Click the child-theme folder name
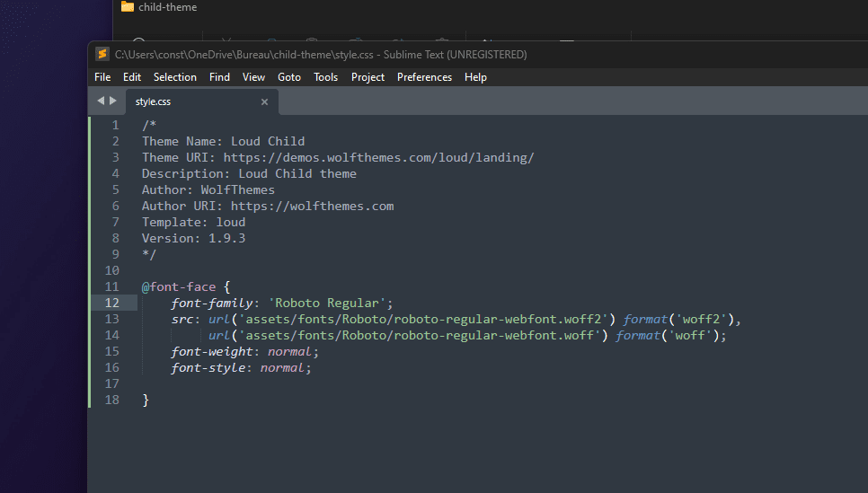Viewport: 868px width, 493px height. pos(168,7)
